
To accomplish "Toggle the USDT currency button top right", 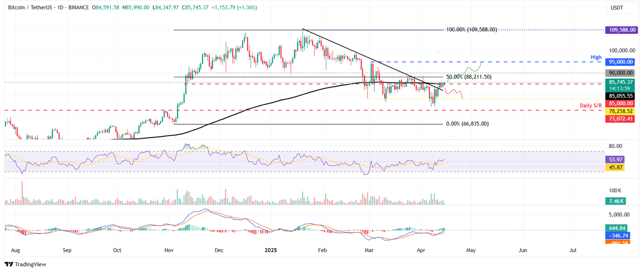I will [622, 8].
